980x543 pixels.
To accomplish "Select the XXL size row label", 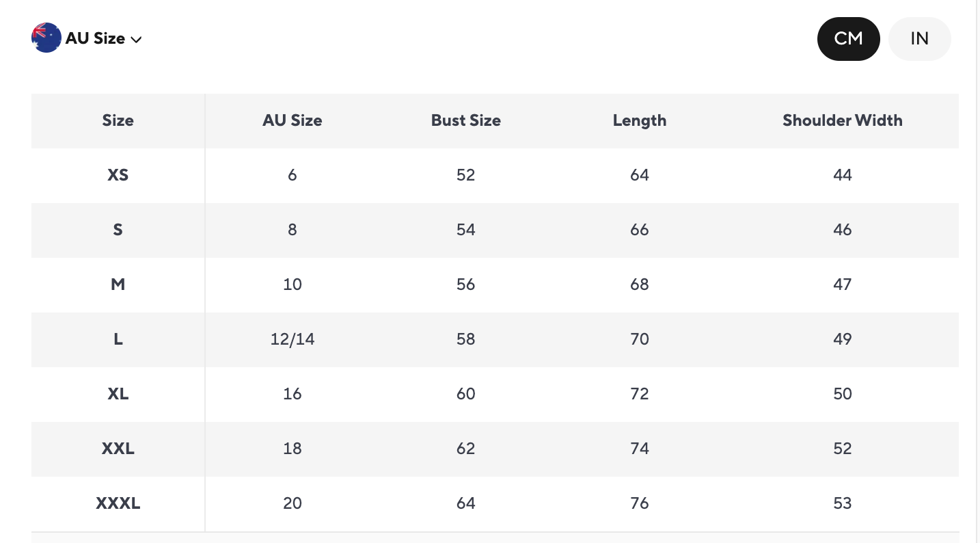I will (x=118, y=449).
